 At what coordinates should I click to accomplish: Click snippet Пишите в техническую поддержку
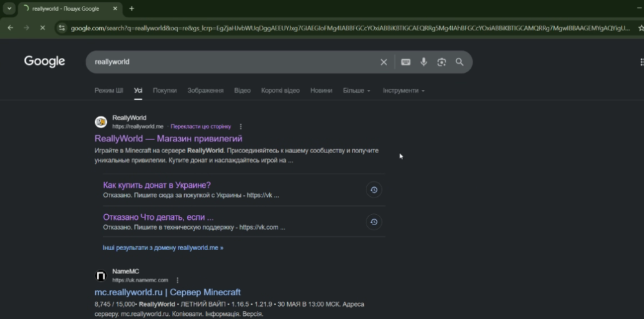pyautogui.click(x=194, y=227)
